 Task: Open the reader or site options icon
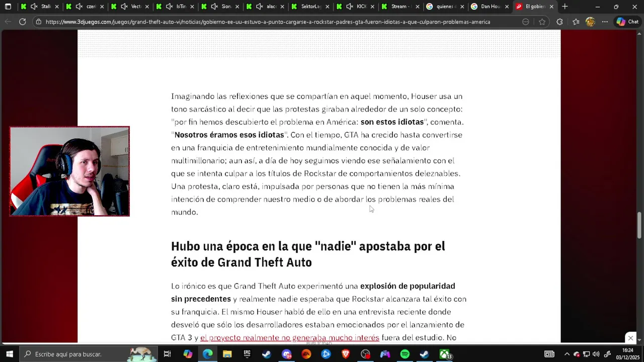[526, 22]
